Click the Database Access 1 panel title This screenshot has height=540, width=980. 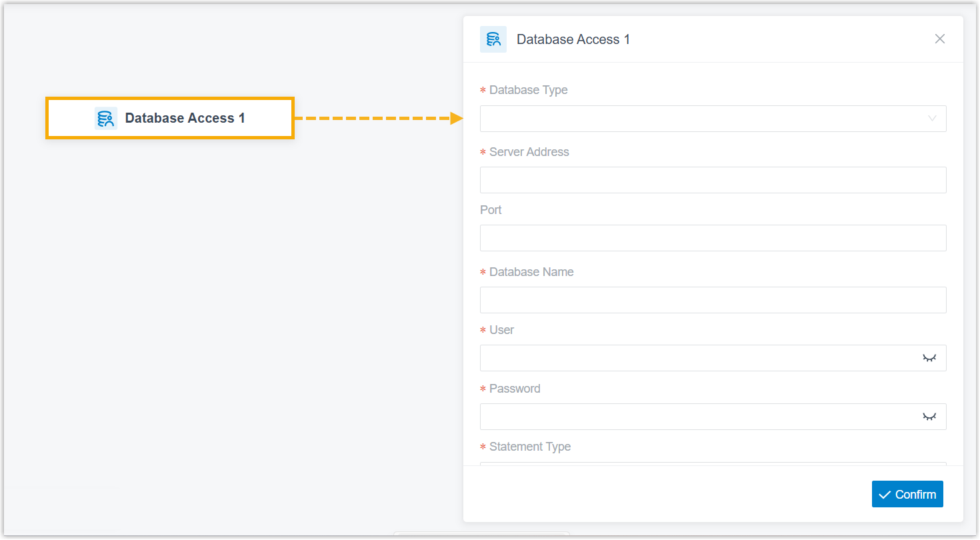573,39
